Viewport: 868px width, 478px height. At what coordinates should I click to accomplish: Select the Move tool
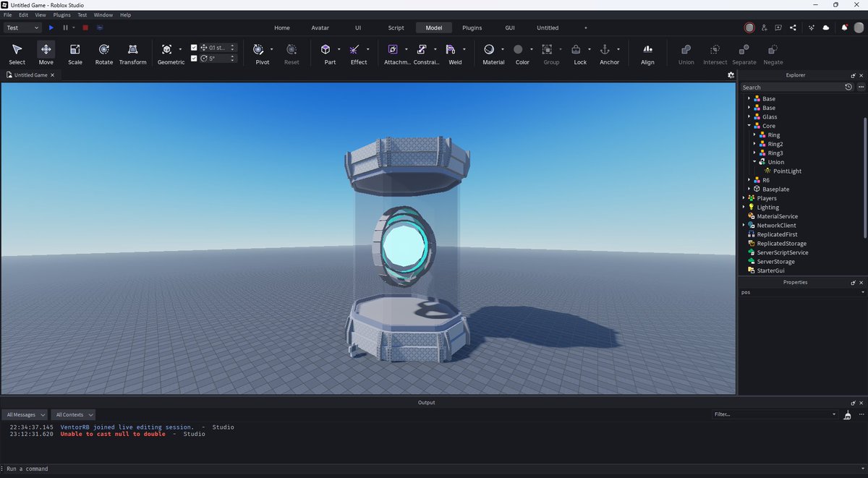[46, 51]
